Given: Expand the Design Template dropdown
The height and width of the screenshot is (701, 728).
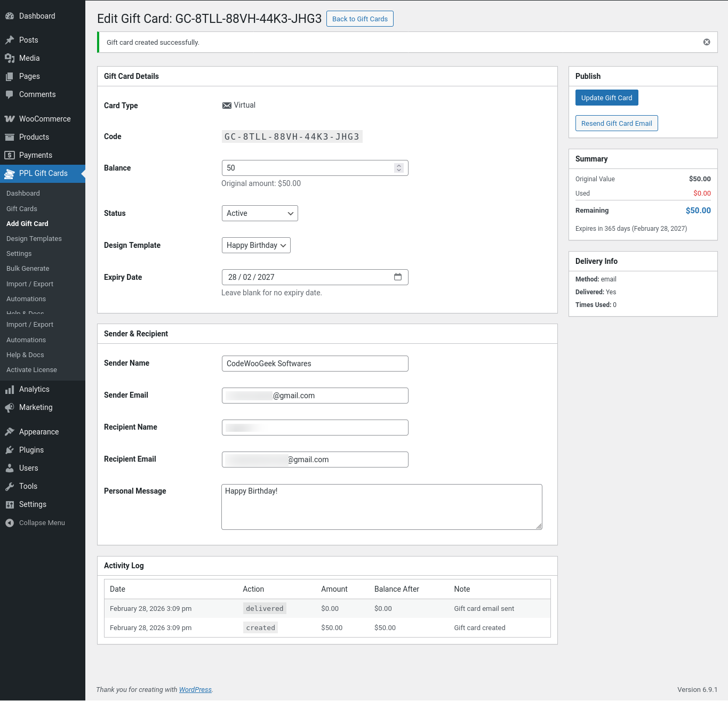Looking at the screenshot, I should click(256, 245).
